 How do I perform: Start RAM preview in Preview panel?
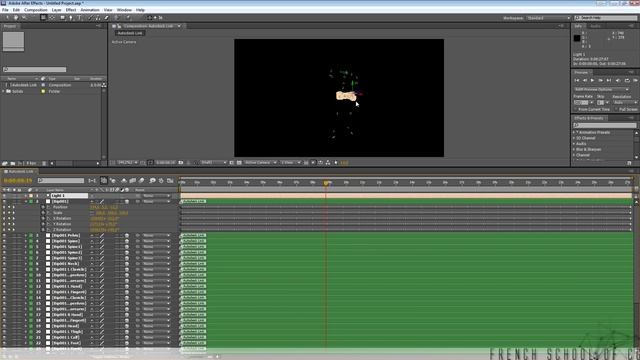(x=636, y=80)
